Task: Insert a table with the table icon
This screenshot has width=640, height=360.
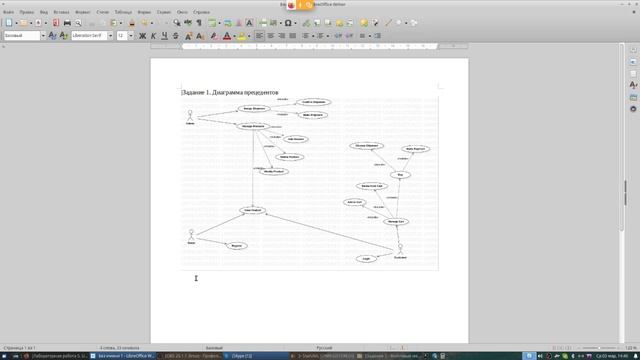Action: coord(212,23)
